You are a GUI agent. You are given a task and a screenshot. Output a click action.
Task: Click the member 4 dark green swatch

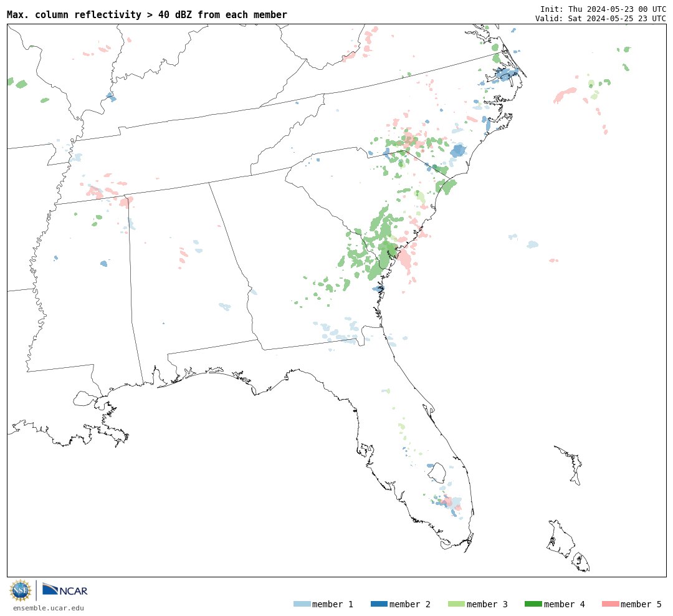click(x=533, y=604)
